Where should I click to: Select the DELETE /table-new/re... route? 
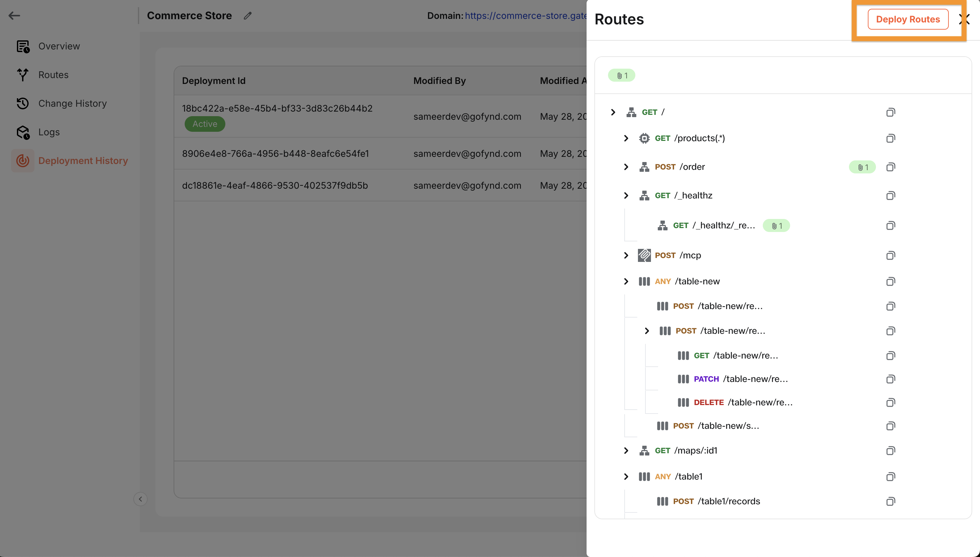click(743, 402)
